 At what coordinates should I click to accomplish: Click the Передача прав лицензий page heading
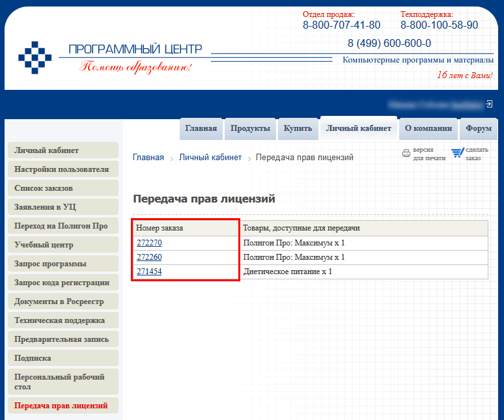(x=204, y=199)
